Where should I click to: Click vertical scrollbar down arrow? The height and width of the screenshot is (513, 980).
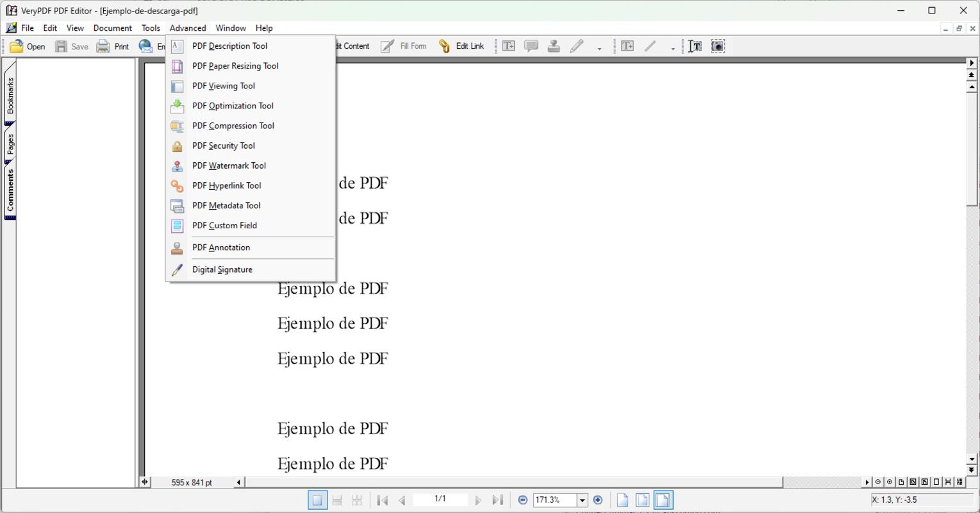pos(972,459)
